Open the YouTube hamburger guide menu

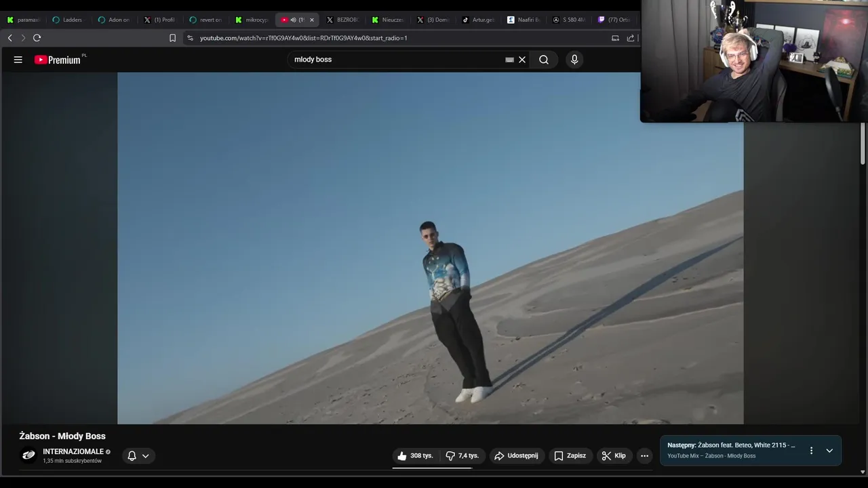point(18,60)
